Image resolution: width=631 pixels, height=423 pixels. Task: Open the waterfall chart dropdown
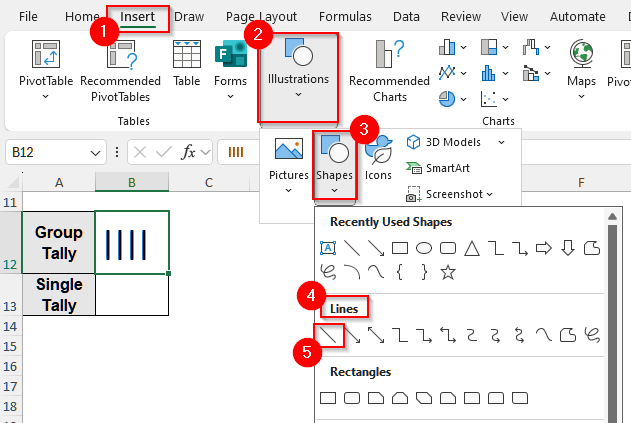click(547, 47)
